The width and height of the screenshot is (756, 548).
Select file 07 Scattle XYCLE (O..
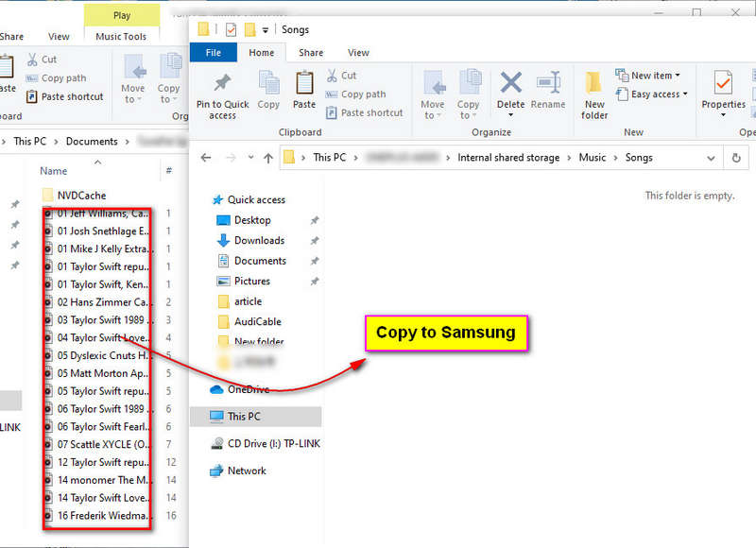[x=96, y=444]
